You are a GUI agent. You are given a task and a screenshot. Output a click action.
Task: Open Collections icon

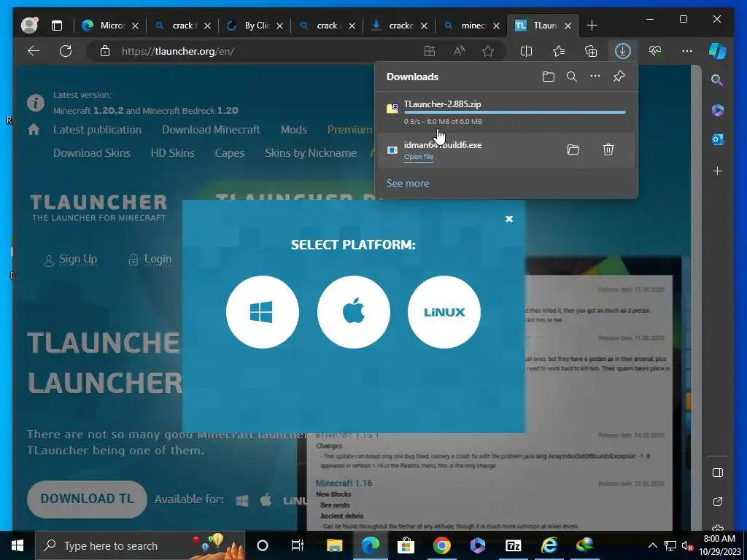pos(591,51)
